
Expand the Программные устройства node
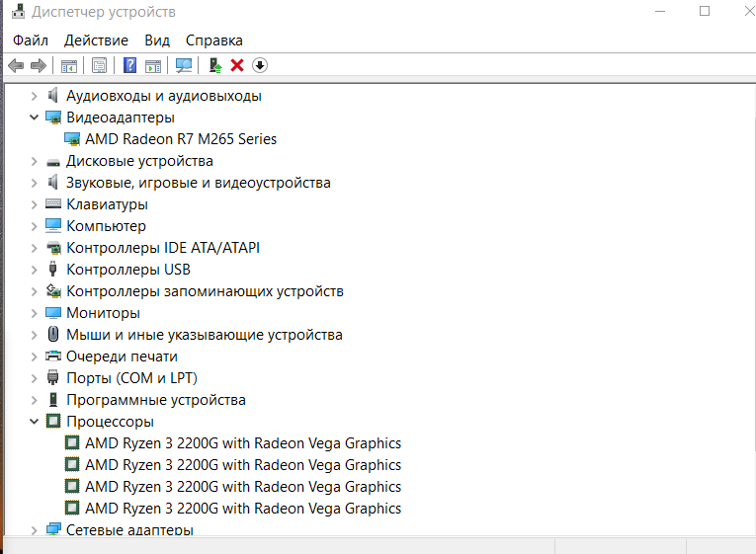click(34, 400)
